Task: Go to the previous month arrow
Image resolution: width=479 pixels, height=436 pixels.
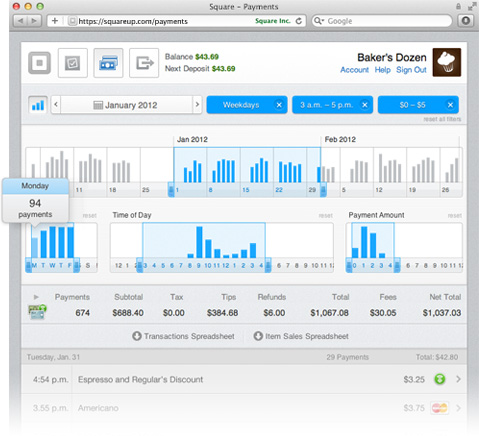Action: (56, 105)
